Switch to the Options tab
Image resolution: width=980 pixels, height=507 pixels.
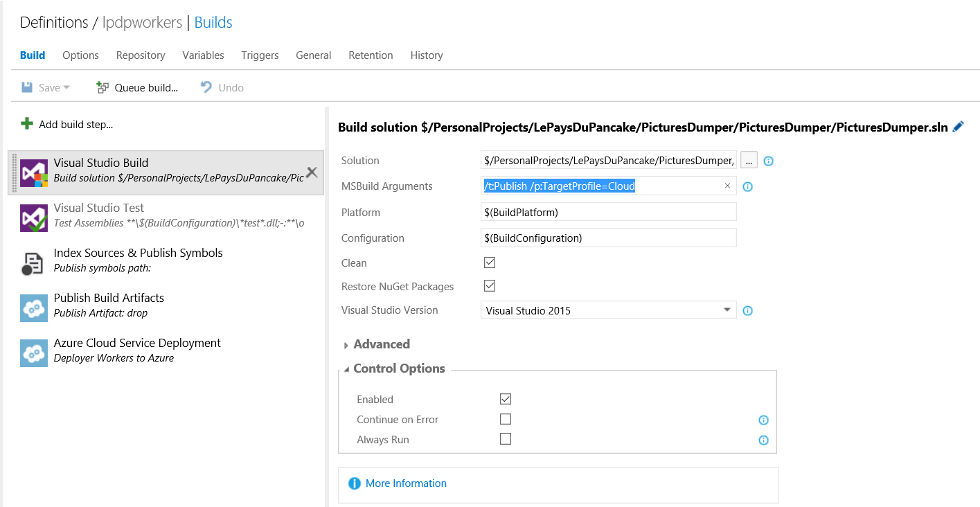click(x=80, y=55)
